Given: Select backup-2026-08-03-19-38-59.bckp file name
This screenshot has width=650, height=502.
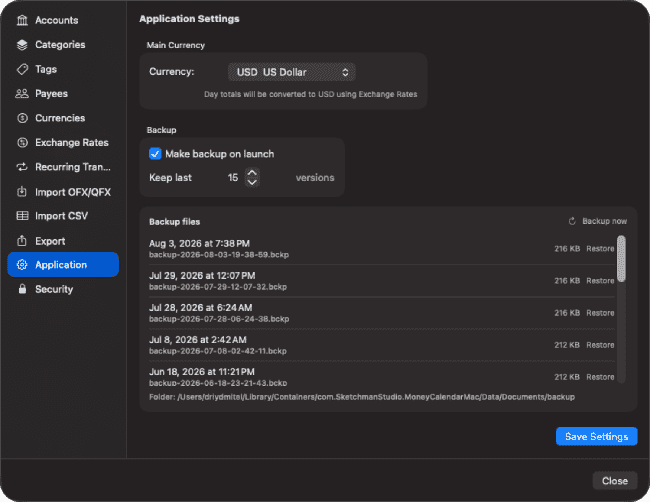Looking at the screenshot, I should pos(219,255).
